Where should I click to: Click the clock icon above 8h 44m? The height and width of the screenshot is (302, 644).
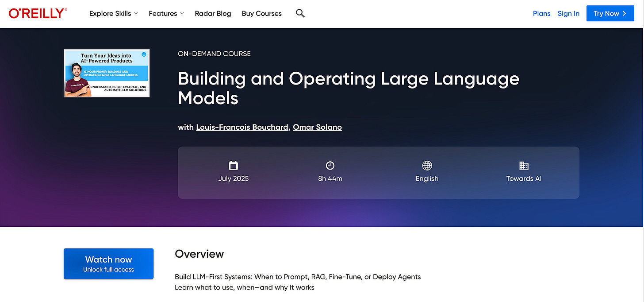pyautogui.click(x=330, y=166)
